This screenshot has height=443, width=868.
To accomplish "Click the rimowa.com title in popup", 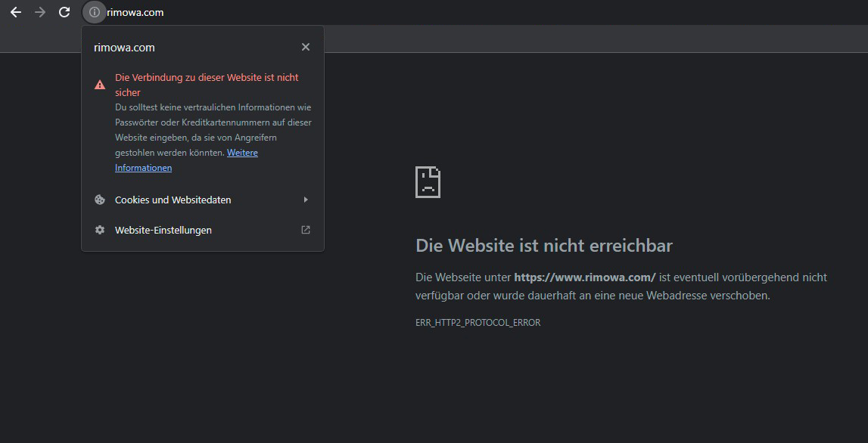I will [125, 48].
